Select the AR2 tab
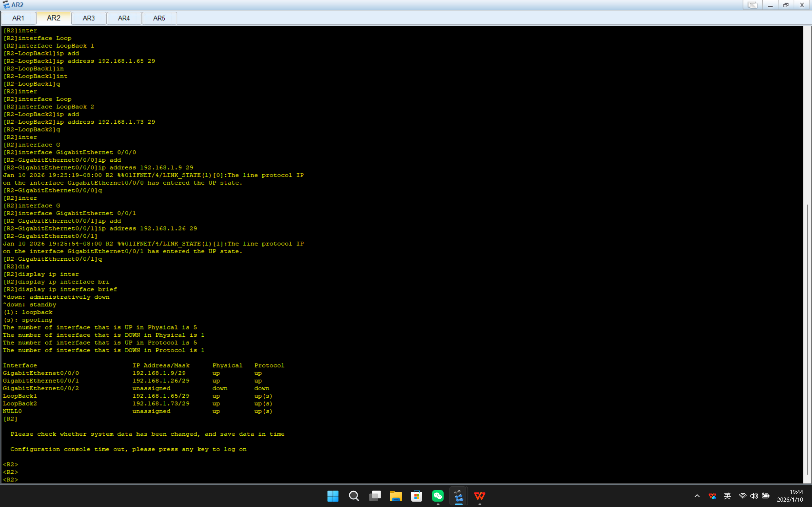812x507 pixels. [54, 18]
